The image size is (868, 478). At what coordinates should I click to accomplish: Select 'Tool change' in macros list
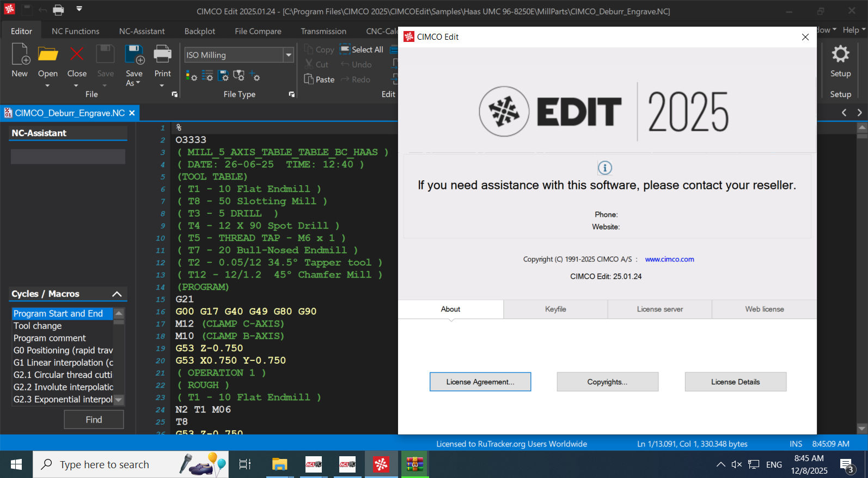click(x=62, y=326)
